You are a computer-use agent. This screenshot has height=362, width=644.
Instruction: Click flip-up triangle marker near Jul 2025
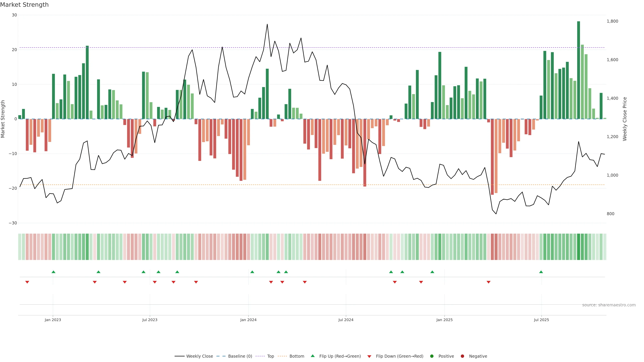(x=541, y=272)
